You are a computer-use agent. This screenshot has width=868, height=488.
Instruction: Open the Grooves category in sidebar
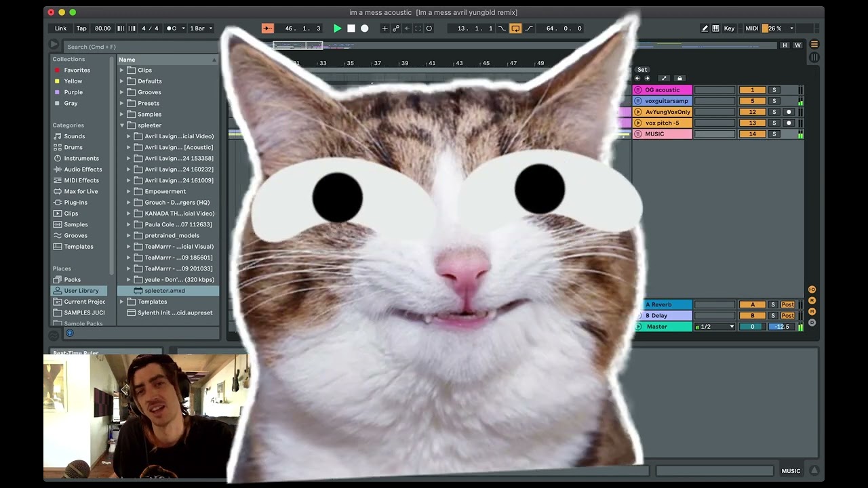pyautogui.click(x=75, y=235)
